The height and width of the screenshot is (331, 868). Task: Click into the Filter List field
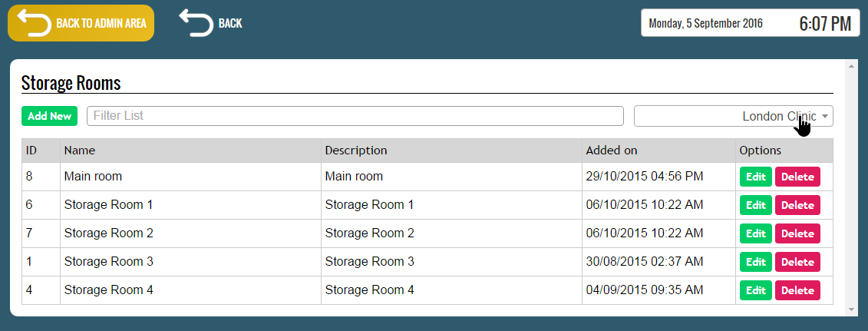pos(355,116)
